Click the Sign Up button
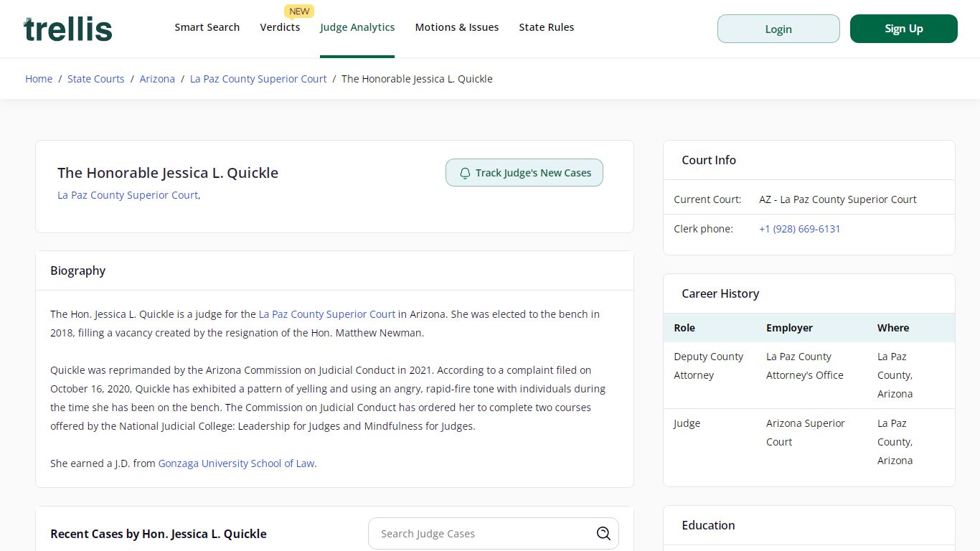980x551 pixels. coord(904,29)
